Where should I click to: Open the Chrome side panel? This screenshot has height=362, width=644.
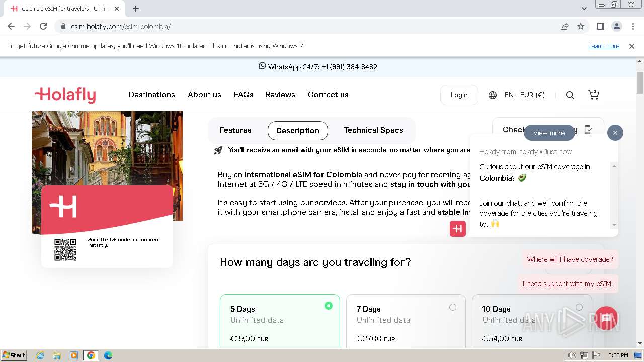(x=601, y=26)
